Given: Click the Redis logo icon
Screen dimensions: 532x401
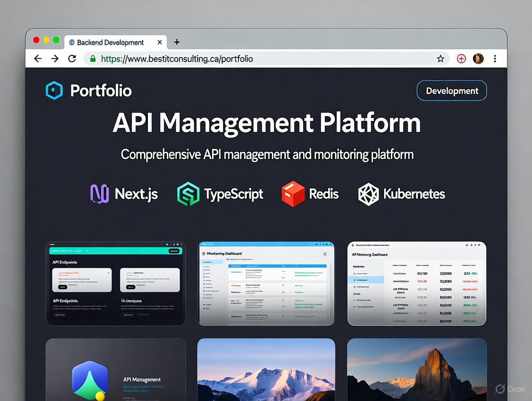Looking at the screenshot, I should click(293, 193).
